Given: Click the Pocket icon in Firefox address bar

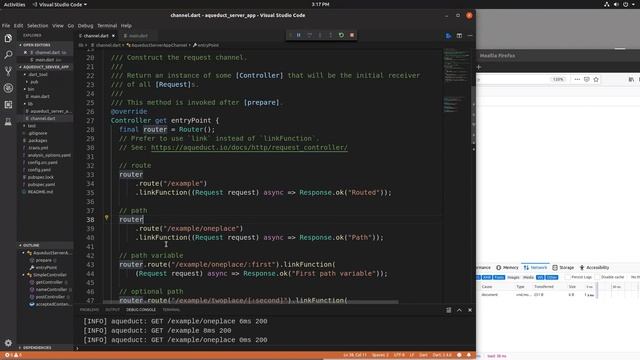Looking at the screenshot, I should pos(587,80).
